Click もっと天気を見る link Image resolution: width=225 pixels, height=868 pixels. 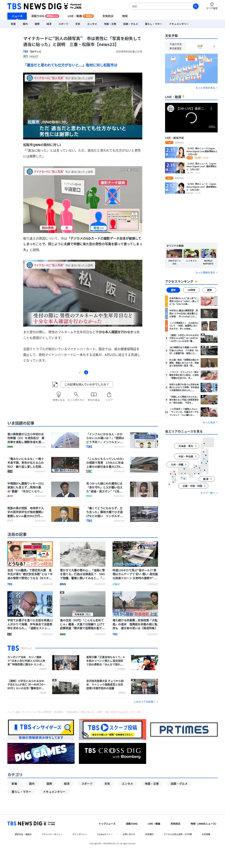[206, 88]
